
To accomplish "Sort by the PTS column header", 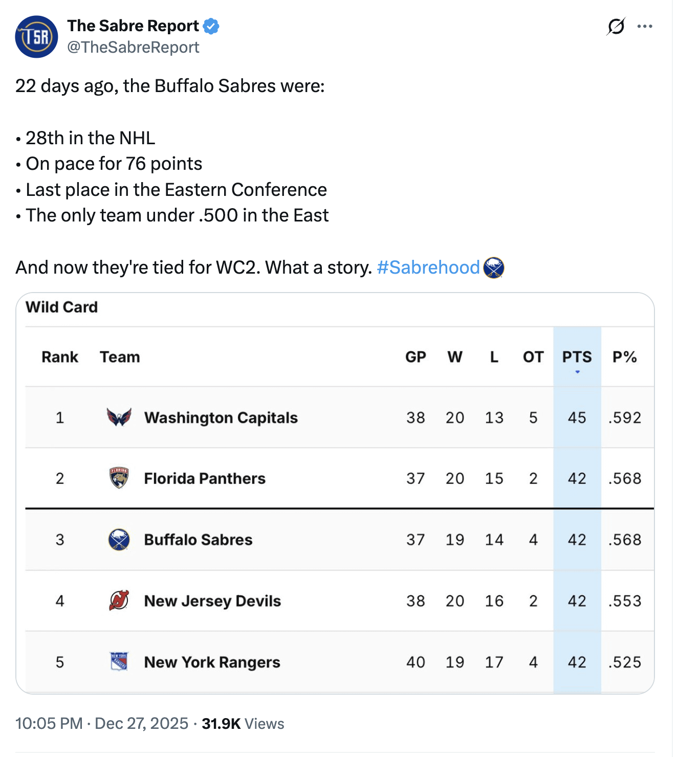I will (x=577, y=357).
